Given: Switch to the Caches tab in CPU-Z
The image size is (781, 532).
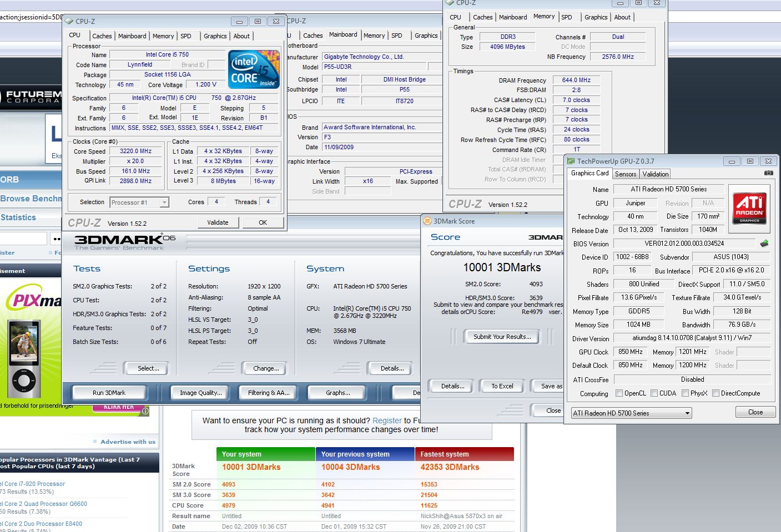Looking at the screenshot, I should (102, 36).
